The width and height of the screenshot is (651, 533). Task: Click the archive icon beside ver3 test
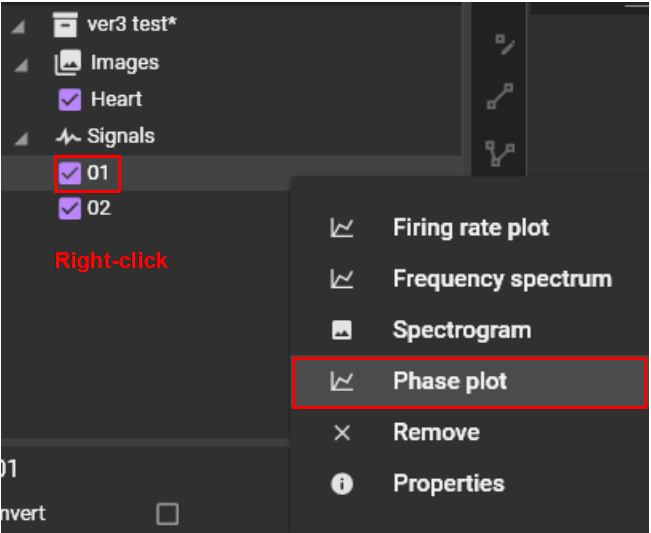point(65,25)
